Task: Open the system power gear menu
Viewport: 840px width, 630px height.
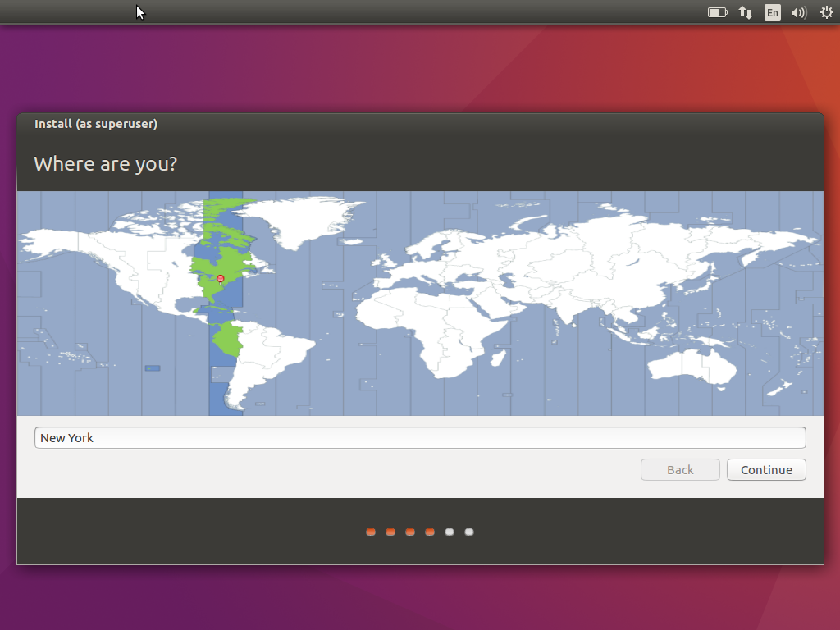Action: click(827, 12)
